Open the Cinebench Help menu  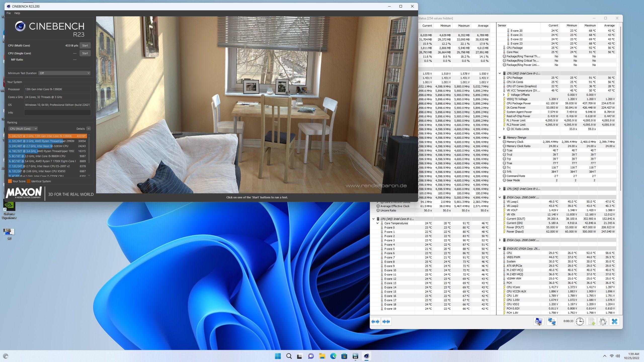tap(17, 13)
